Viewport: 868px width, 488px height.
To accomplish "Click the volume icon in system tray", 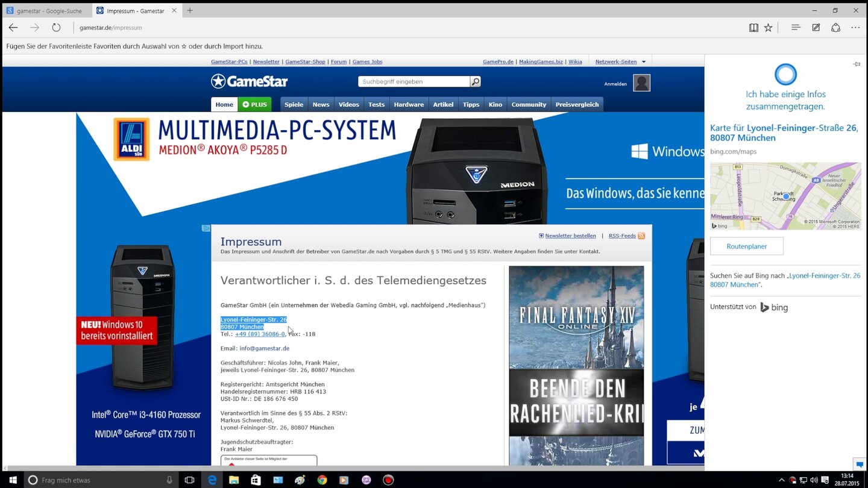I will 814,480.
